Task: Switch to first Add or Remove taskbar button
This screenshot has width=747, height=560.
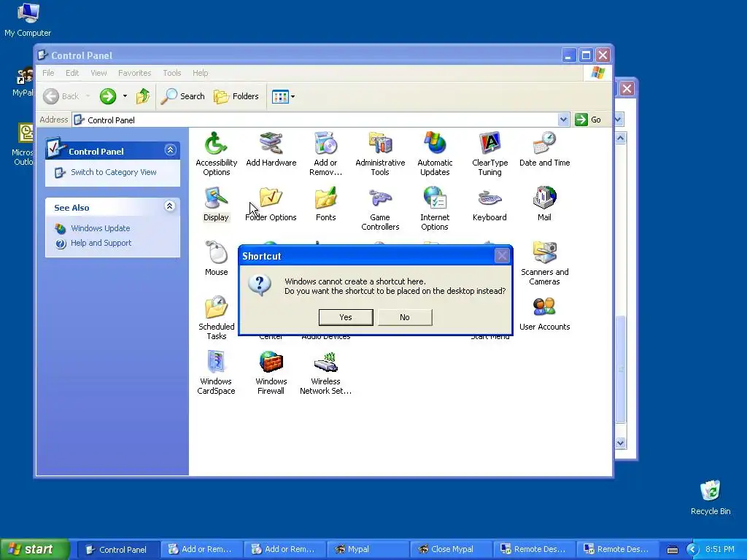Action: [201, 549]
